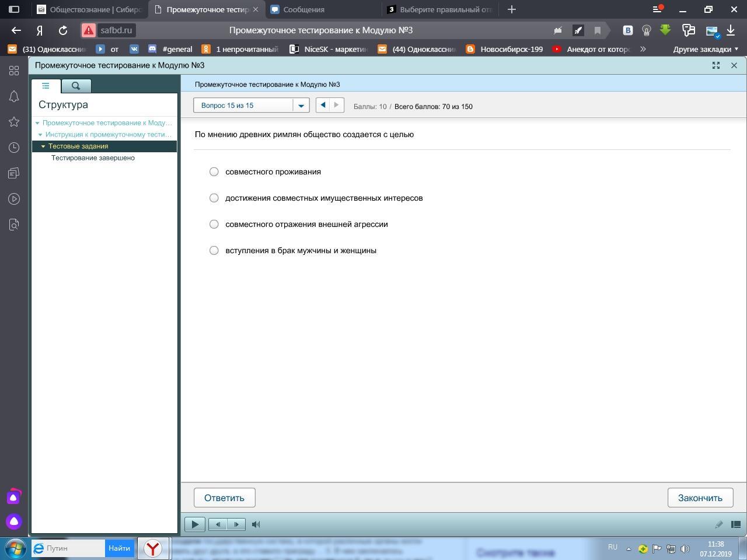Collapse 'Инструкция к промежуточному тести…' node

40,135
